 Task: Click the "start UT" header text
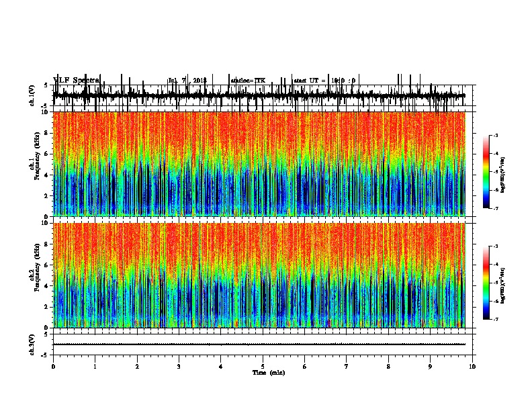coord(306,81)
